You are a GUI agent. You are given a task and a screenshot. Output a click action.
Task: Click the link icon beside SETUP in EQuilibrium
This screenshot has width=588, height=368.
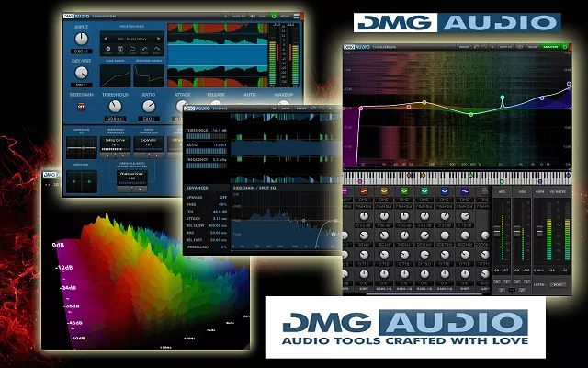click(520, 47)
